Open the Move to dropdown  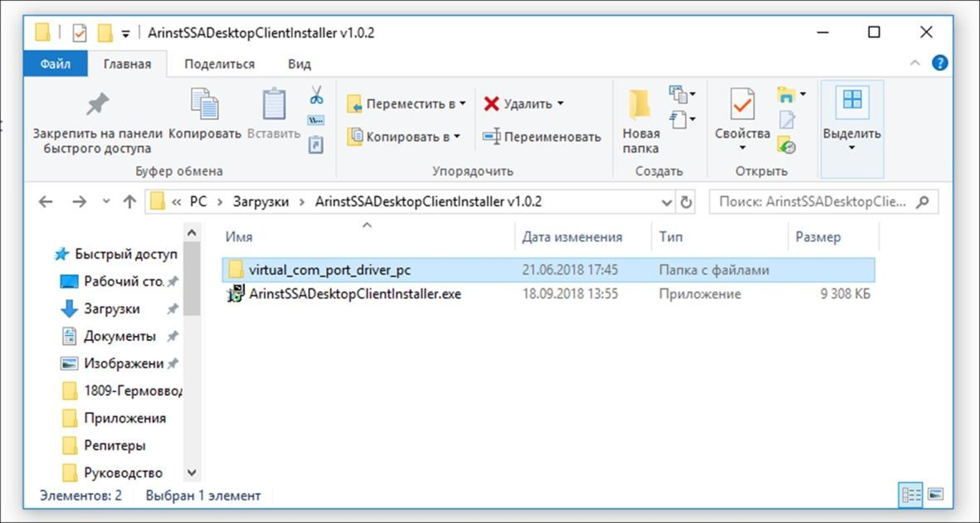coord(406,104)
